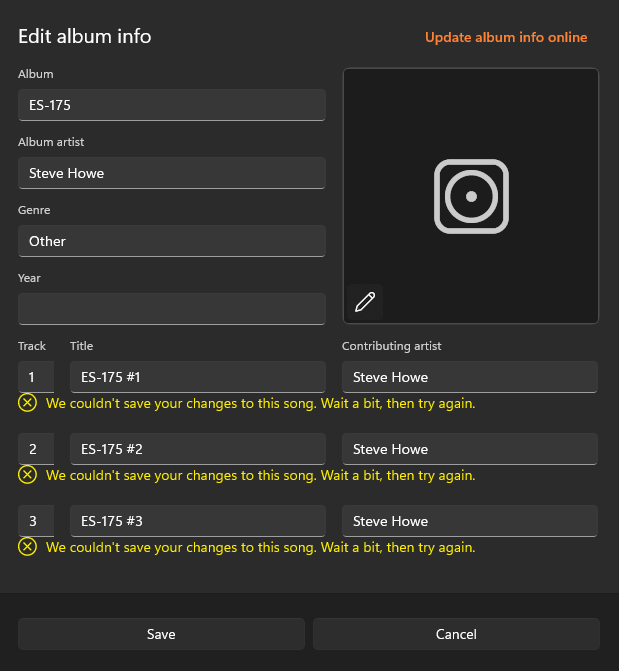Click the error icon under track 1
The width and height of the screenshot is (619, 671).
click(27, 403)
